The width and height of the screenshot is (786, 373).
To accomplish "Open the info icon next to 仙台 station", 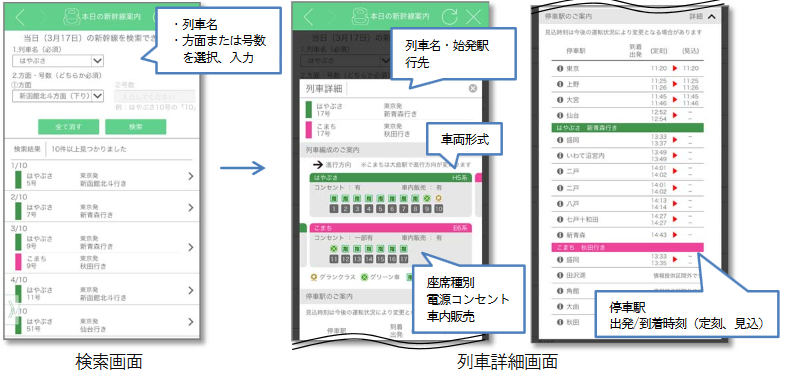I will tap(560, 115).
